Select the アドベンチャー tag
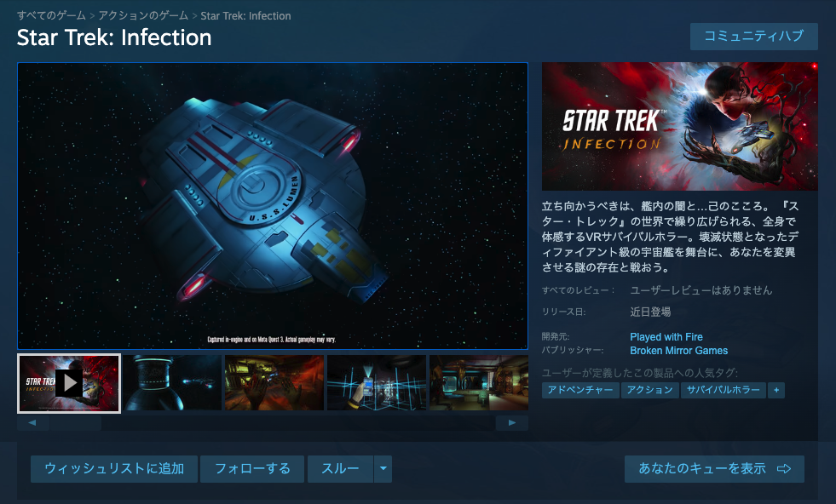 tap(580, 390)
